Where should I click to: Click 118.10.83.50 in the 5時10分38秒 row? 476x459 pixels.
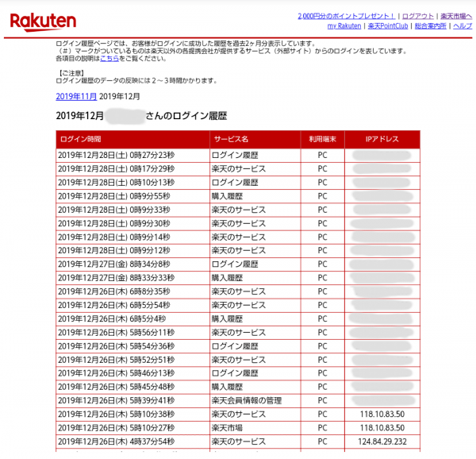382,415
